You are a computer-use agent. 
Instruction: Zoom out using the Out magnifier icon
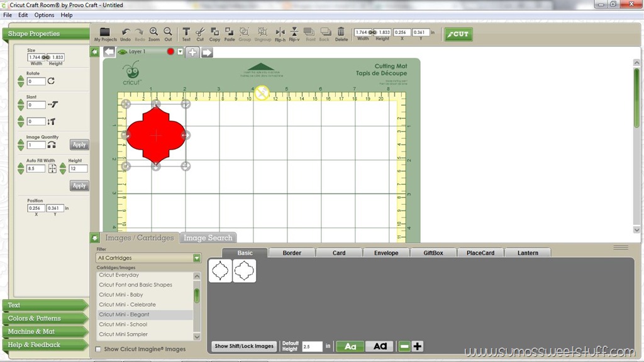pyautogui.click(x=168, y=31)
